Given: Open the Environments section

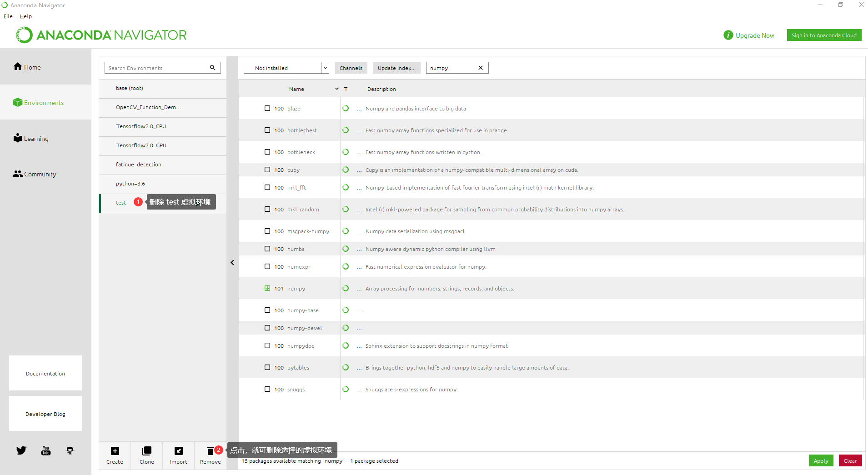Looking at the screenshot, I should (45, 102).
